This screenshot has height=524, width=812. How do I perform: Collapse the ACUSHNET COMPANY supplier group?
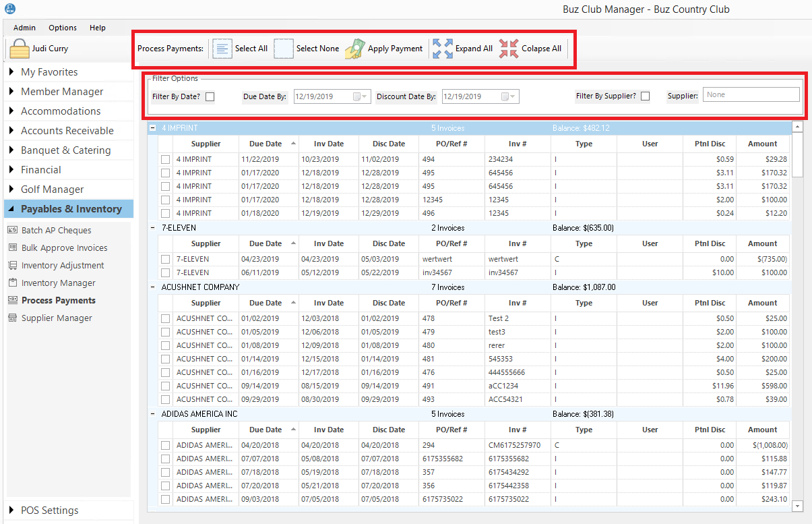coord(152,287)
